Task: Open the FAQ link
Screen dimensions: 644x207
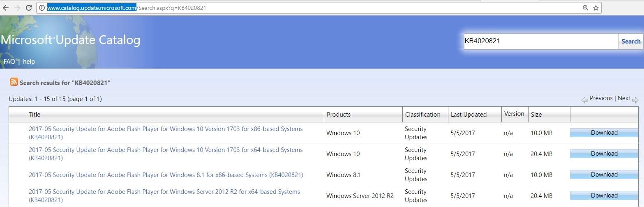Action: coord(9,62)
